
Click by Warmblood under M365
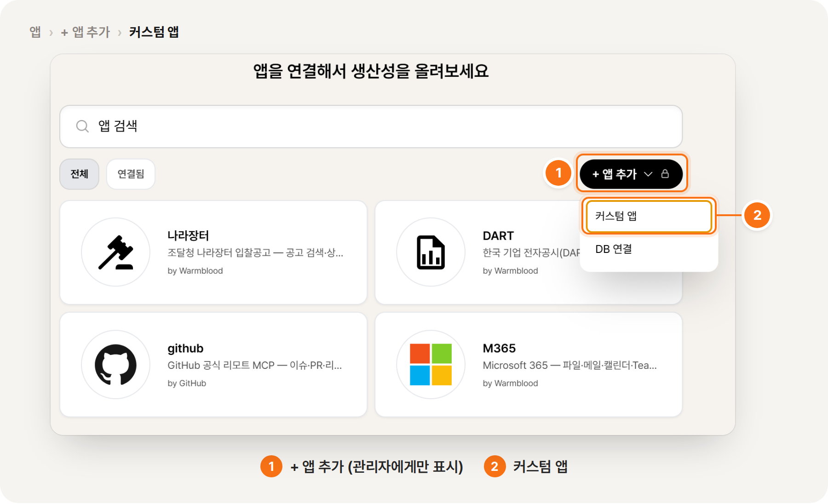[x=510, y=383]
